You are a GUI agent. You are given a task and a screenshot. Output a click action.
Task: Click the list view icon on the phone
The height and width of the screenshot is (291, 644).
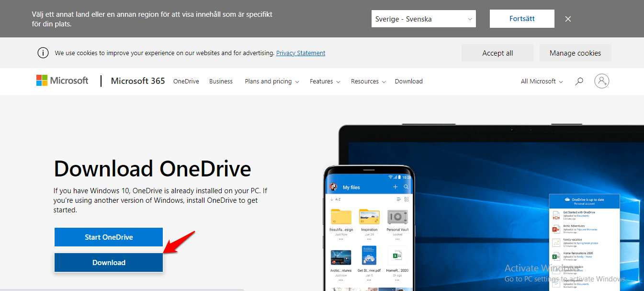point(399,199)
